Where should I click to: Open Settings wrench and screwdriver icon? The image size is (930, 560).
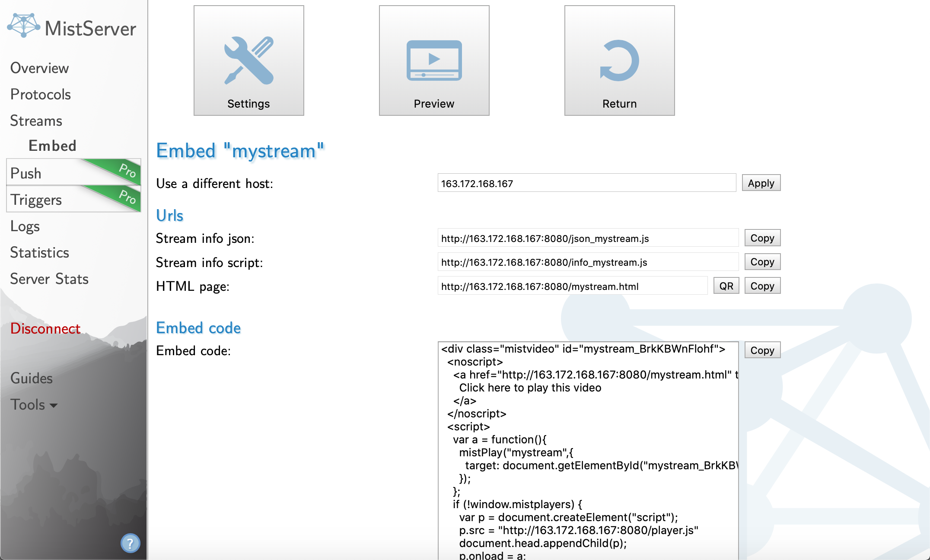coord(248,60)
